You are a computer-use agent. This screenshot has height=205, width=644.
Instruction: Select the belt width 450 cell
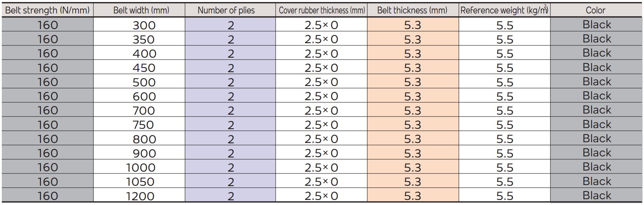click(139, 67)
